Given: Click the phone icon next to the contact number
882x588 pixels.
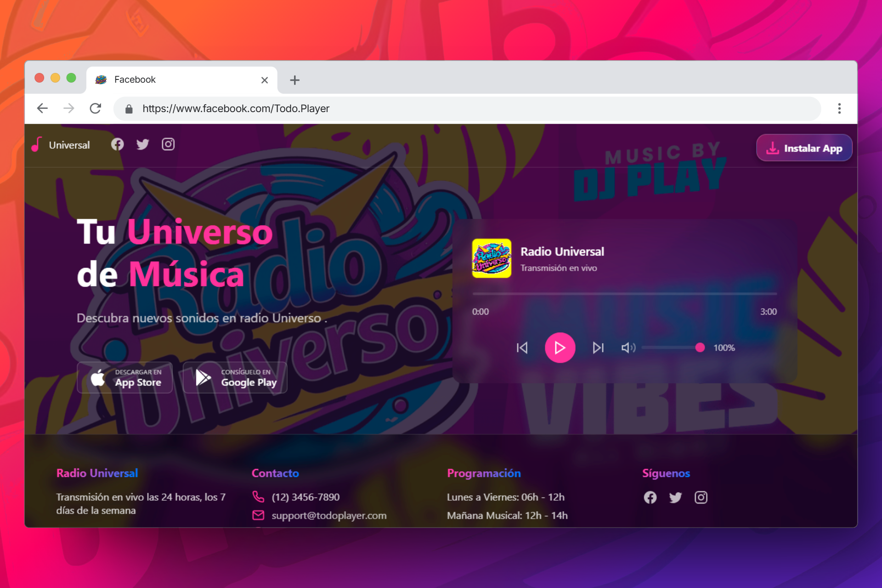Looking at the screenshot, I should pyautogui.click(x=259, y=497).
